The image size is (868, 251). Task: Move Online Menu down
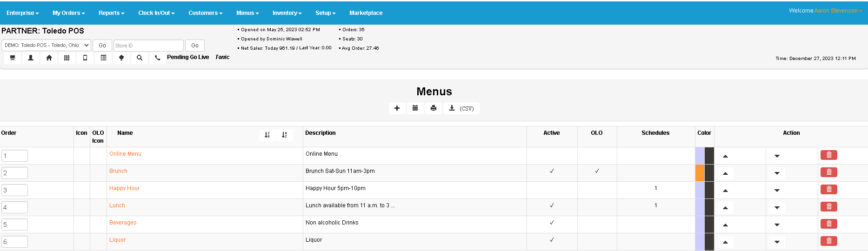click(x=777, y=156)
